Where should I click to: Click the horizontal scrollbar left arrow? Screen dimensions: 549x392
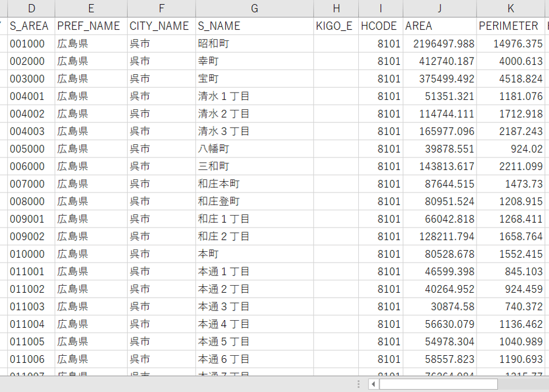click(373, 384)
